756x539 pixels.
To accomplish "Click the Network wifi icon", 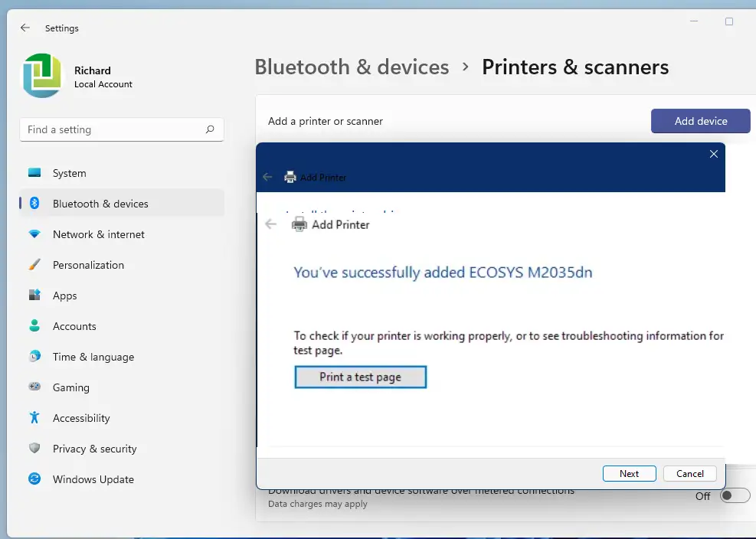I will [x=34, y=234].
